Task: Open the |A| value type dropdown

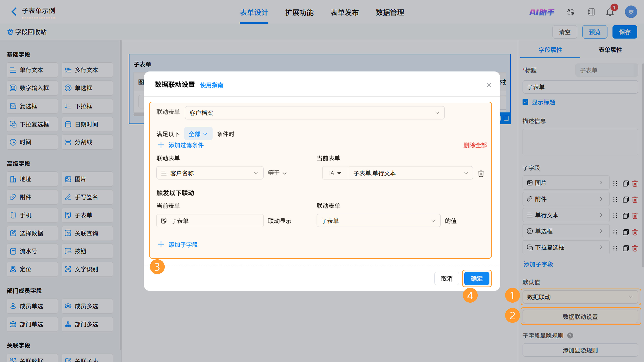Action: (x=335, y=173)
